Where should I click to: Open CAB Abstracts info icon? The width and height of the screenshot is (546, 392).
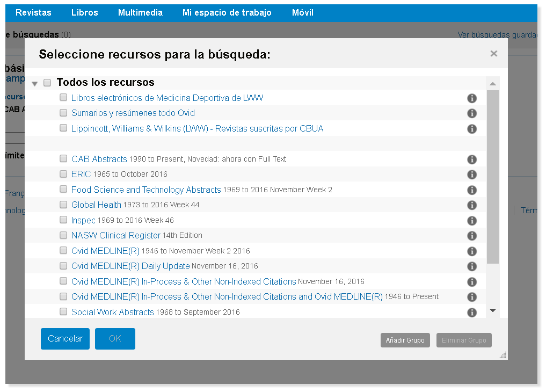(x=471, y=159)
